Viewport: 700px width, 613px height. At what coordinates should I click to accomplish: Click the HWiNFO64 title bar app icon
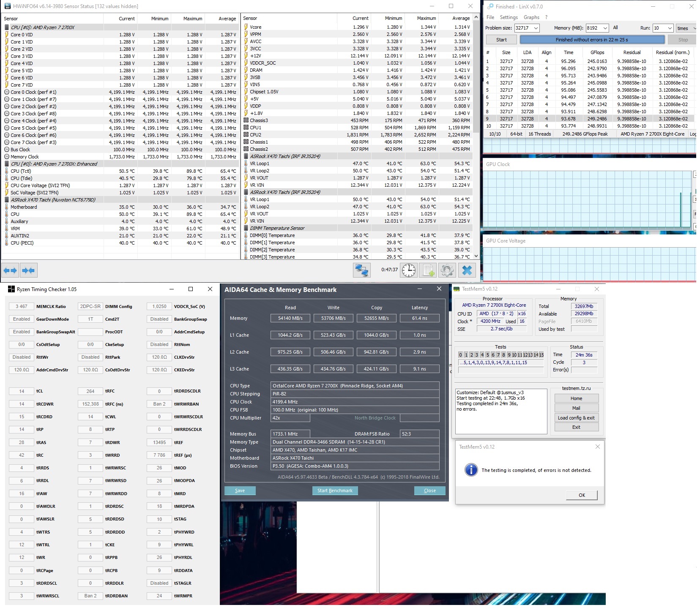tap(7, 6)
